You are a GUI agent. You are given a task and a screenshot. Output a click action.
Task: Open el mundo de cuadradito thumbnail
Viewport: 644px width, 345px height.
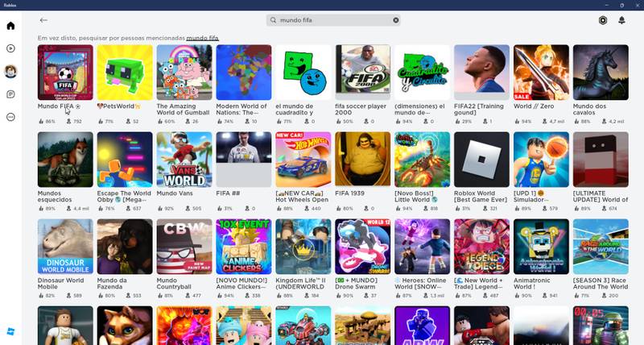click(x=303, y=73)
